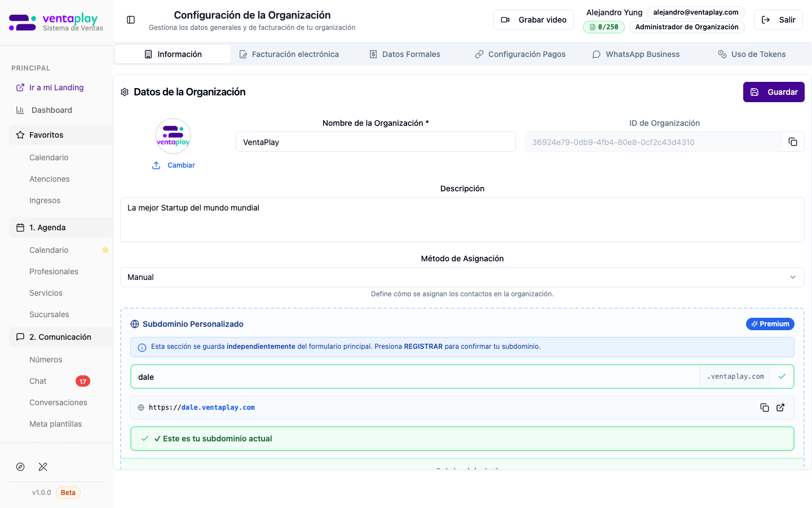Click the compass icon in sidebar footer
Screen dimensions: 812x508
click(x=20, y=467)
